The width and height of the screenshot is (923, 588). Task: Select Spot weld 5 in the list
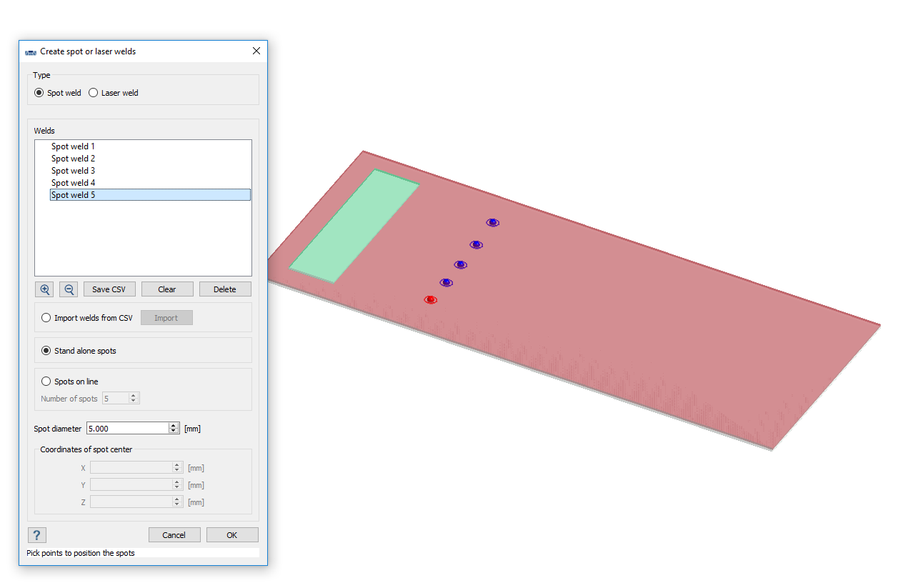150,195
